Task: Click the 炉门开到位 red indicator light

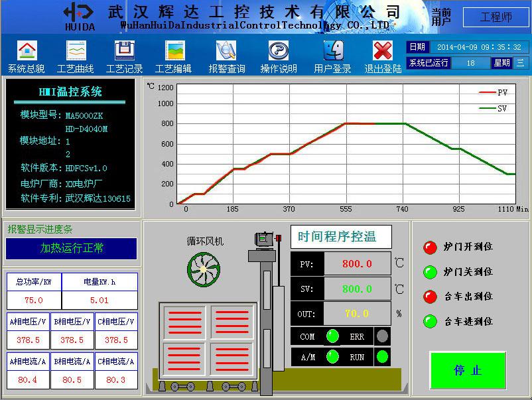Action: coord(431,247)
